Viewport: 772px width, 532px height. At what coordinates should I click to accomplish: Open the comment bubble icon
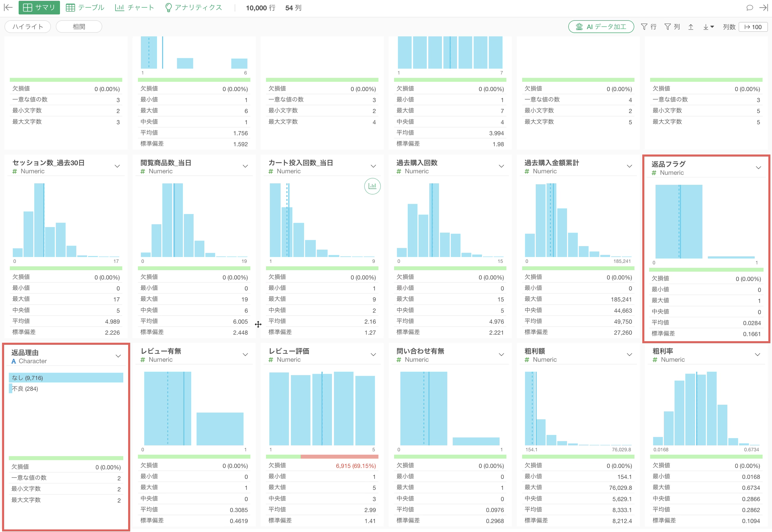[749, 7]
